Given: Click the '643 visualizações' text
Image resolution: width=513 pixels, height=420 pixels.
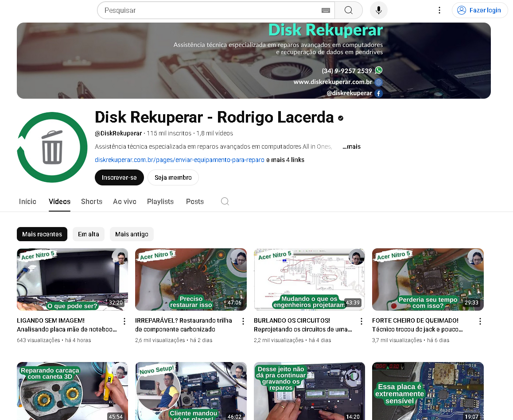Looking at the screenshot, I should click(x=38, y=340).
